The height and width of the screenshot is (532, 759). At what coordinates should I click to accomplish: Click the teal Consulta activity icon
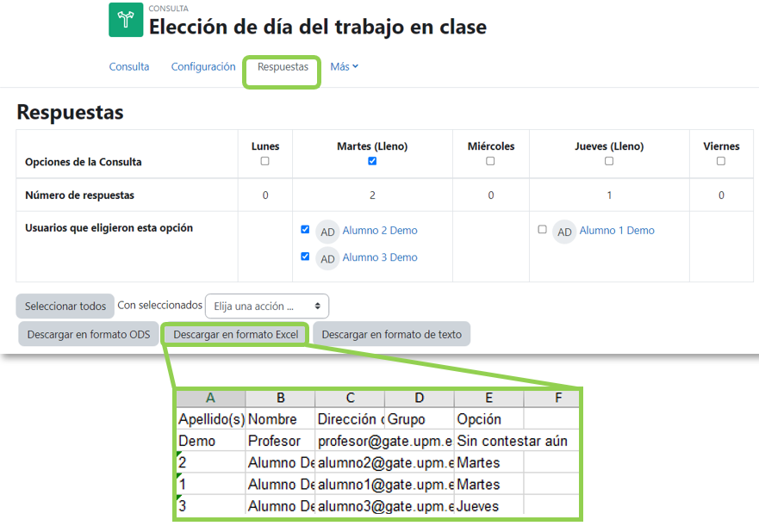pyautogui.click(x=125, y=19)
